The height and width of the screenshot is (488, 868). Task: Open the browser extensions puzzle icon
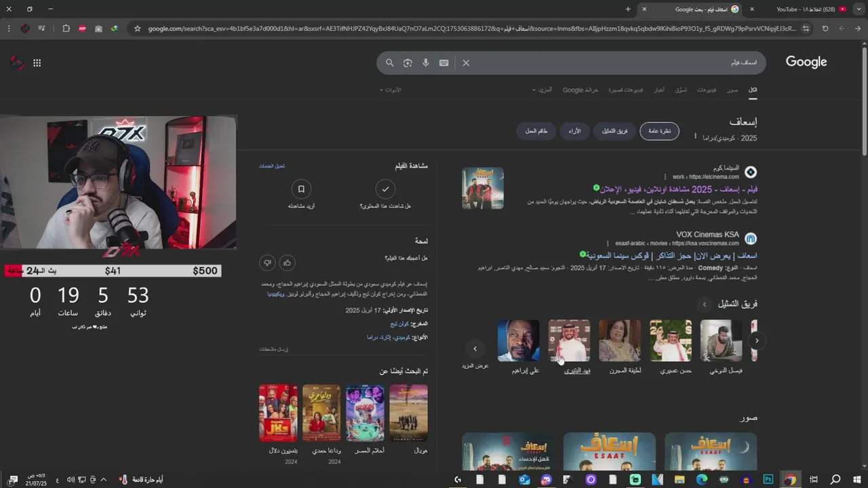(x=66, y=28)
